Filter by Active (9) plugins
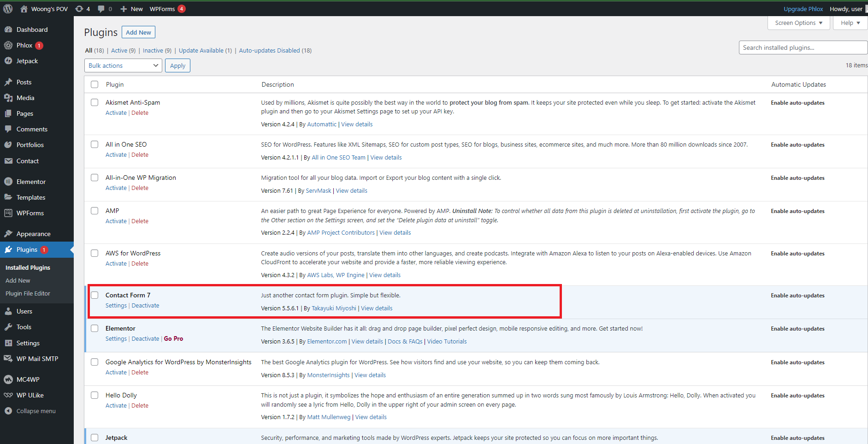868x444 pixels. point(123,50)
